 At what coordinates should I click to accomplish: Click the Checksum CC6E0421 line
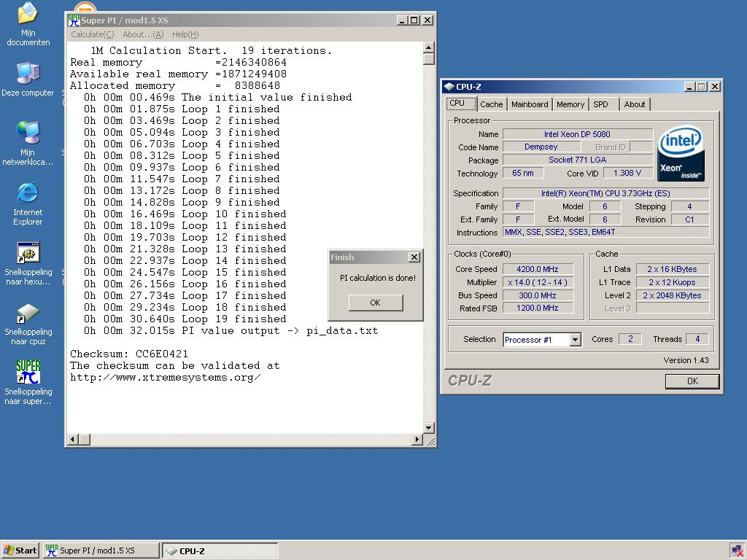(129, 354)
